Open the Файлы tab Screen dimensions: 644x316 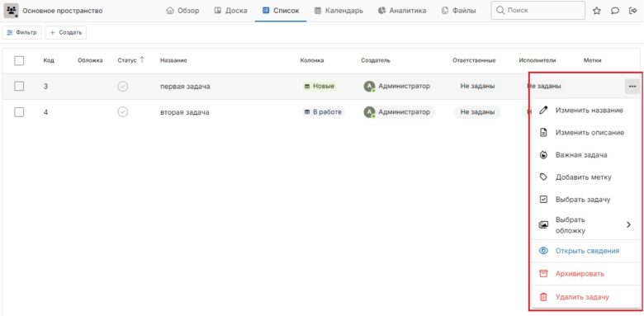click(x=459, y=11)
